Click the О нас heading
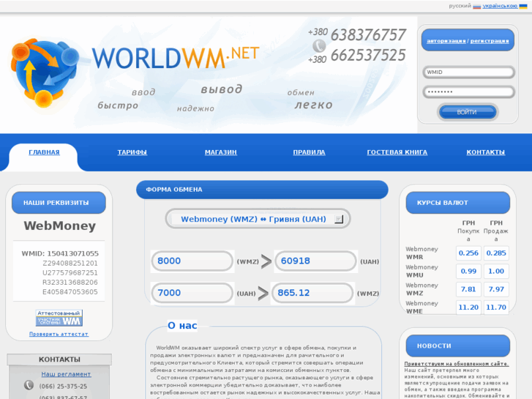The width and height of the screenshot is (532, 399). [x=182, y=325]
